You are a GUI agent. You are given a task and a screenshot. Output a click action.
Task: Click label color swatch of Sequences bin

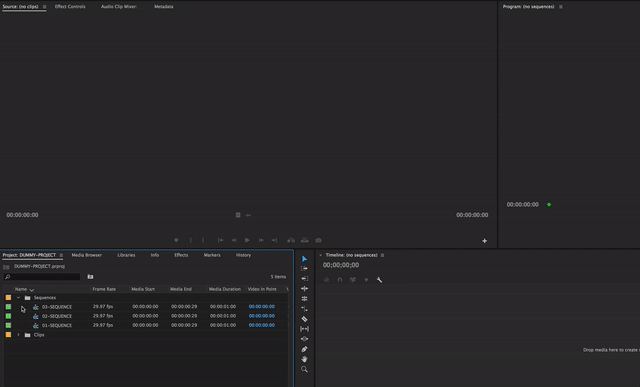point(8,298)
